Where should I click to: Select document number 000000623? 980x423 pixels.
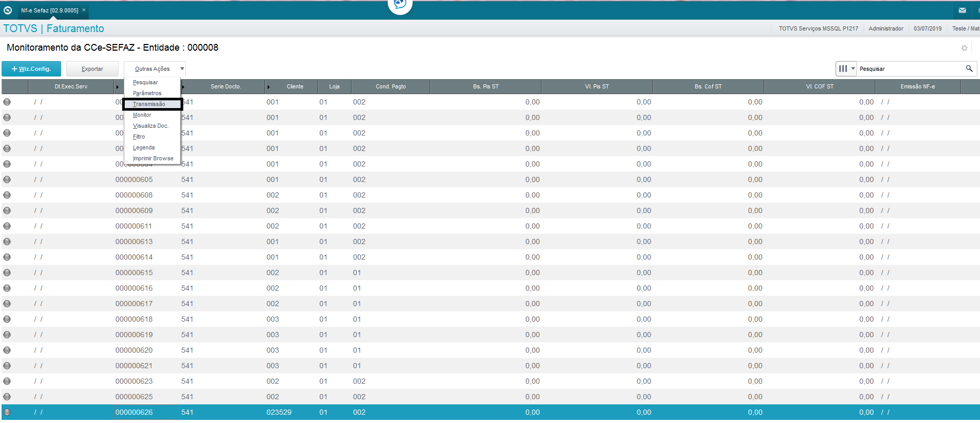tap(134, 381)
